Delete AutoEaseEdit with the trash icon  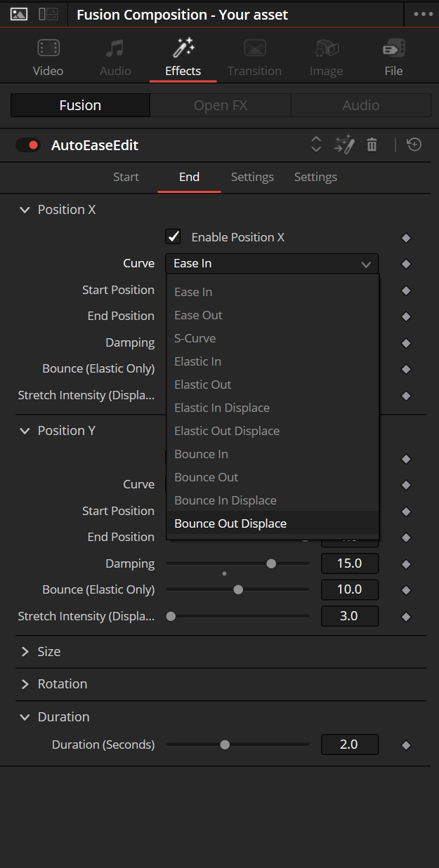pyautogui.click(x=372, y=145)
